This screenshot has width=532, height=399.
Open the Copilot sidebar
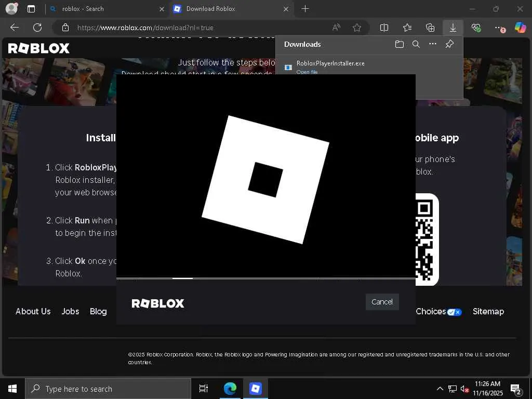tap(520, 28)
